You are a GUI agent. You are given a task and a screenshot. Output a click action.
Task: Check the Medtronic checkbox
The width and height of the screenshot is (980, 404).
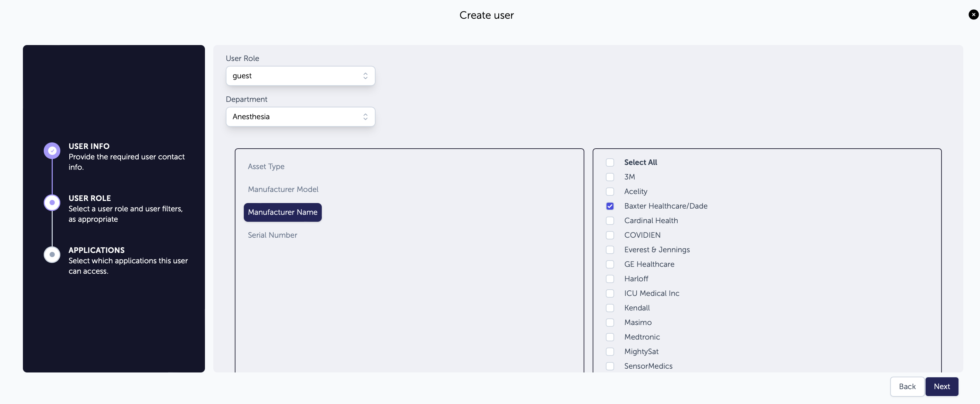(610, 337)
